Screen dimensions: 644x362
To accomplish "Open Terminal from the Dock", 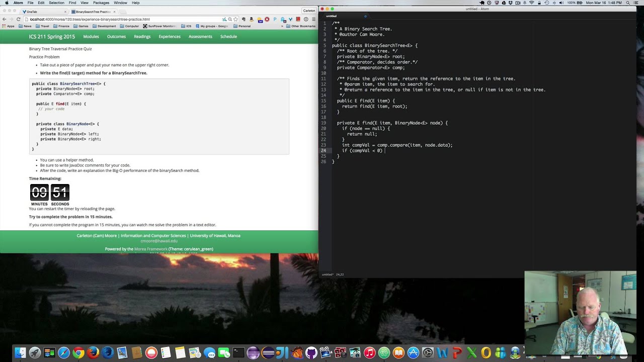I will point(238,353).
